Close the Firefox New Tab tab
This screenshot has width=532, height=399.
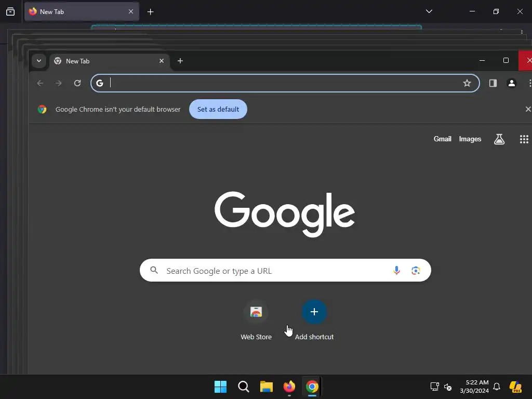coord(130,11)
